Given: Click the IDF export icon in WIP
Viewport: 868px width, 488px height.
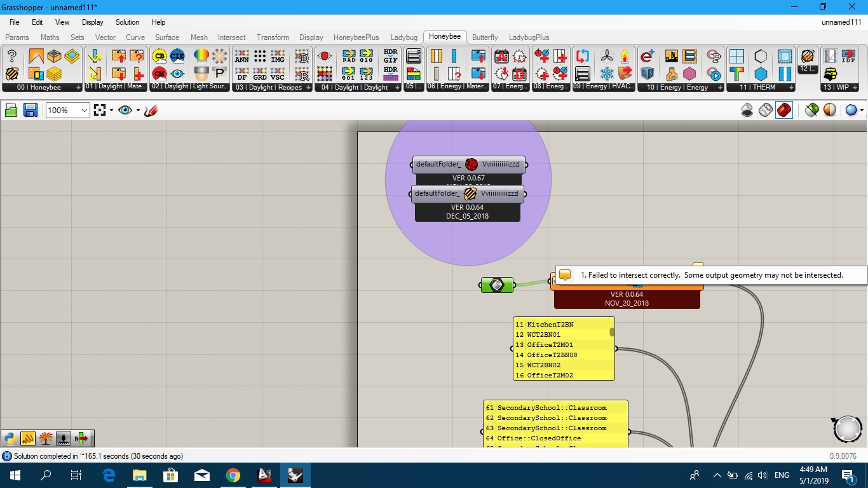Looking at the screenshot, I should (x=848, y=56).
